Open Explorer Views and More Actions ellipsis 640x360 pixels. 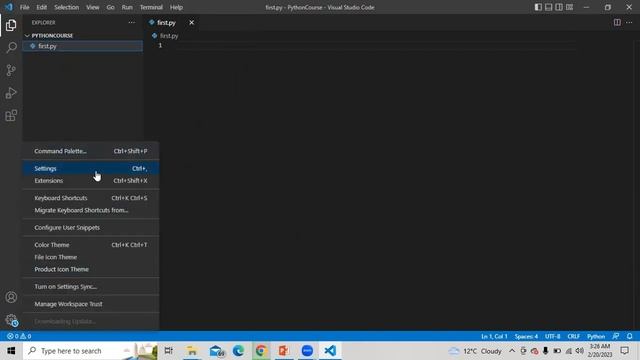point(131,22)
